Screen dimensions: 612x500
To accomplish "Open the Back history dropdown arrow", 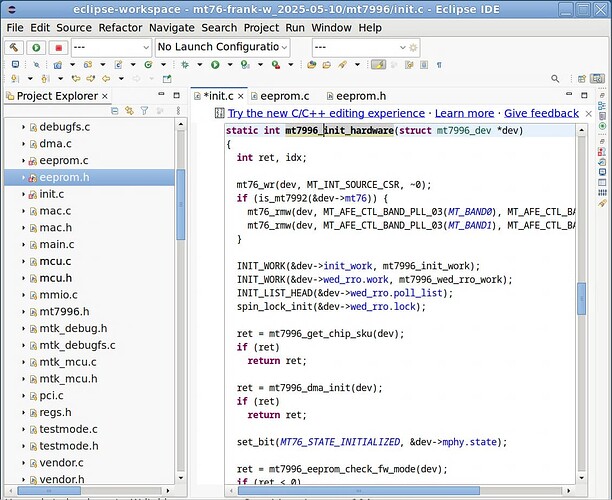I will pos(121,79).
